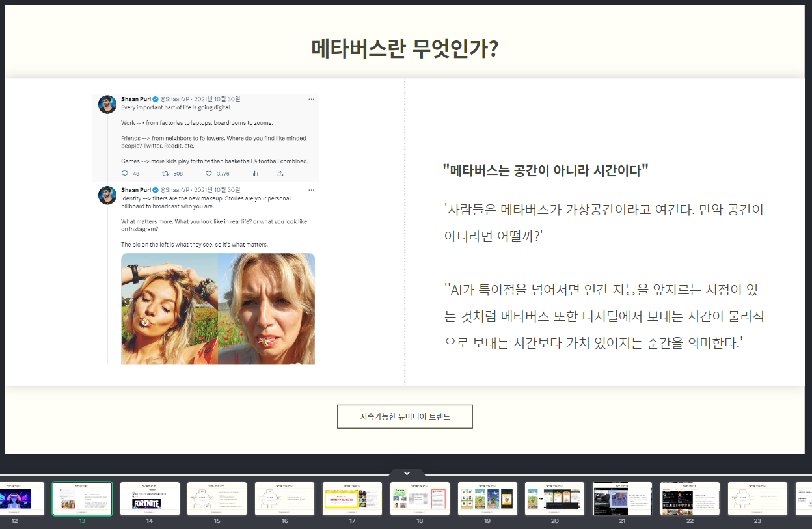Click tweet line starting Games -->
Viewport: 812px width, 529px height.
tap(215, 161)
